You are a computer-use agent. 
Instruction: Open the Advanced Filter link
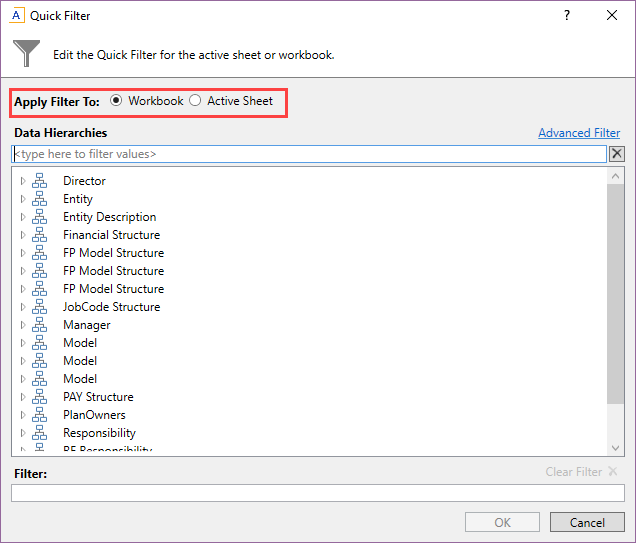coord(579,133)
